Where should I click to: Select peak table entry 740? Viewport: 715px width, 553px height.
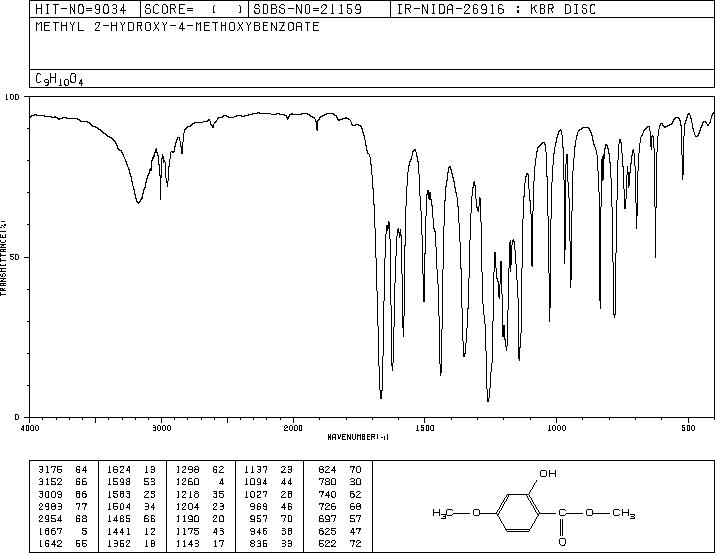[x=327, y=494]
